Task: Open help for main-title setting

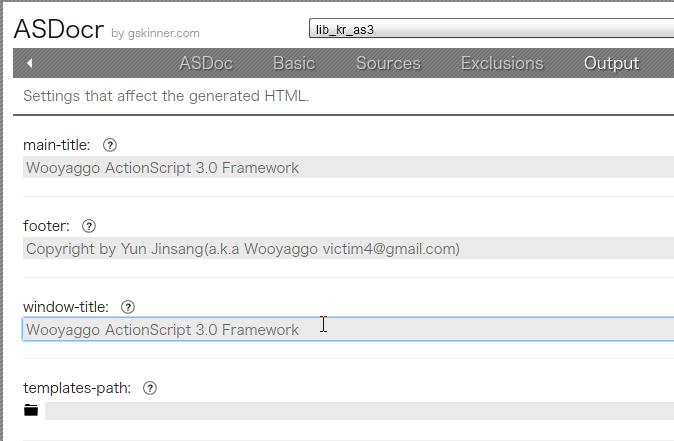Action: (110, 145)
